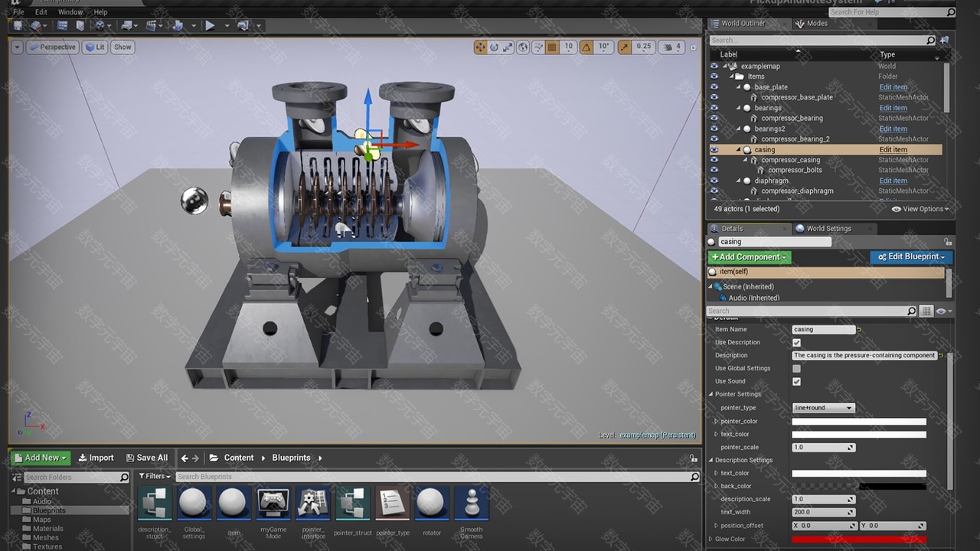Hide the casing actor via eye icon
980x551 pixels.
coord(714,150)
